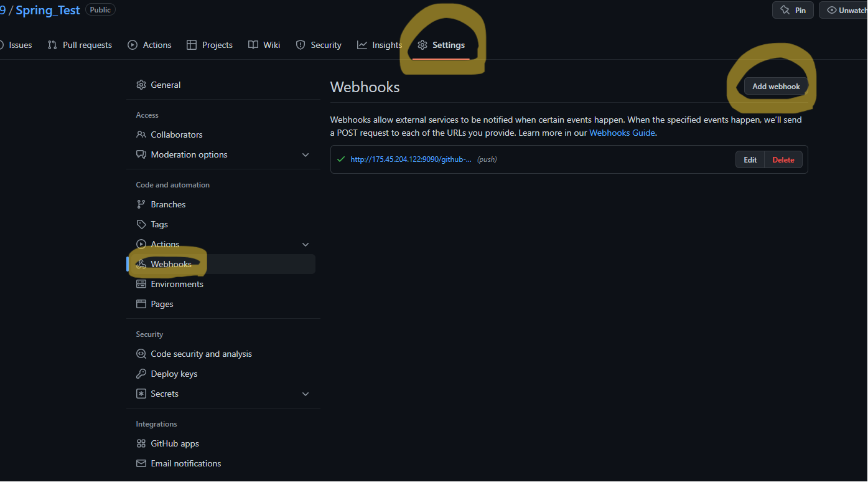Screen dimensions: 868x482
Task: Click the Branches git-branch icon
Action: click(x=141, y=204)
